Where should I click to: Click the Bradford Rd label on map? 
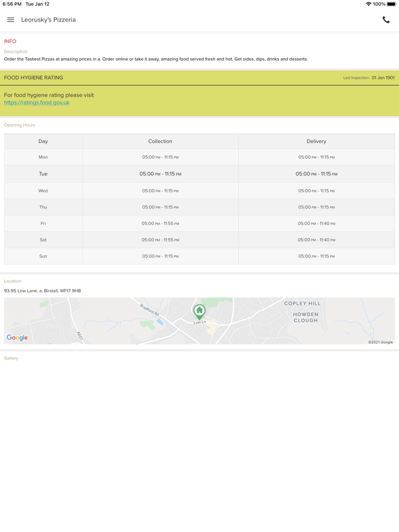point(150,310)
